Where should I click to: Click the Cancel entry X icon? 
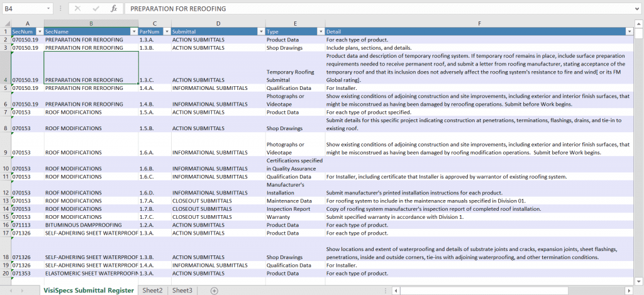pos(77,9)
